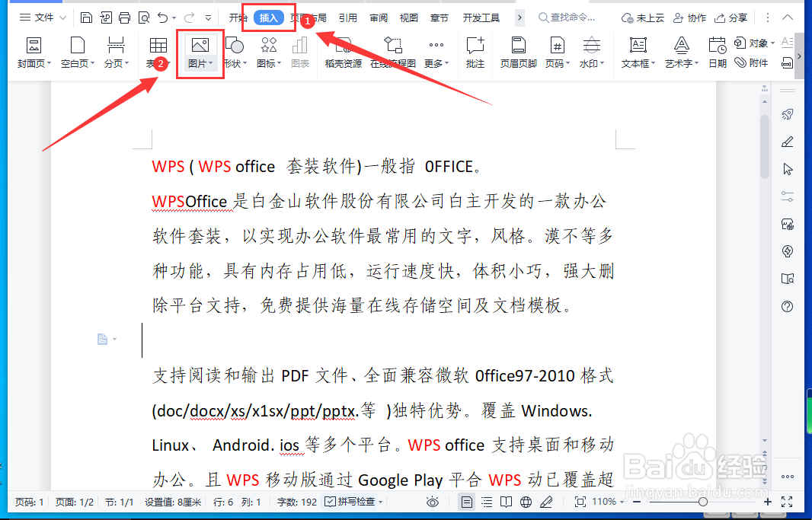Click the Icons (图标) gallery button

269,52
